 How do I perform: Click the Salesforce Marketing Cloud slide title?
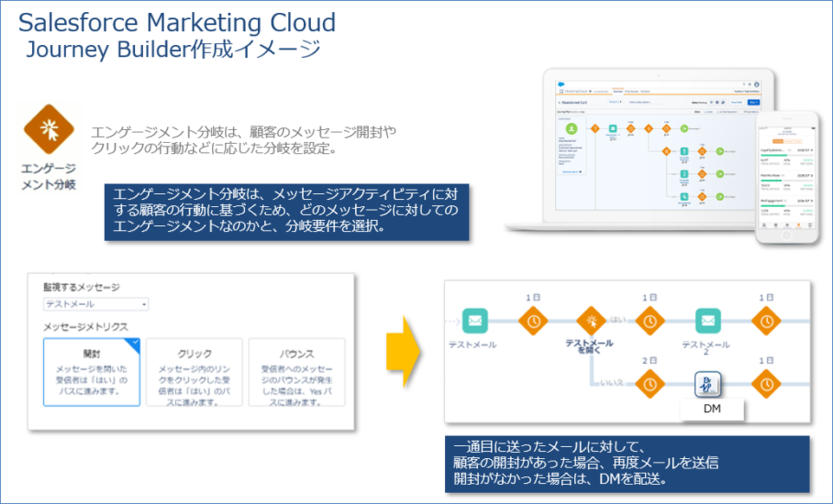click(177, 23)
